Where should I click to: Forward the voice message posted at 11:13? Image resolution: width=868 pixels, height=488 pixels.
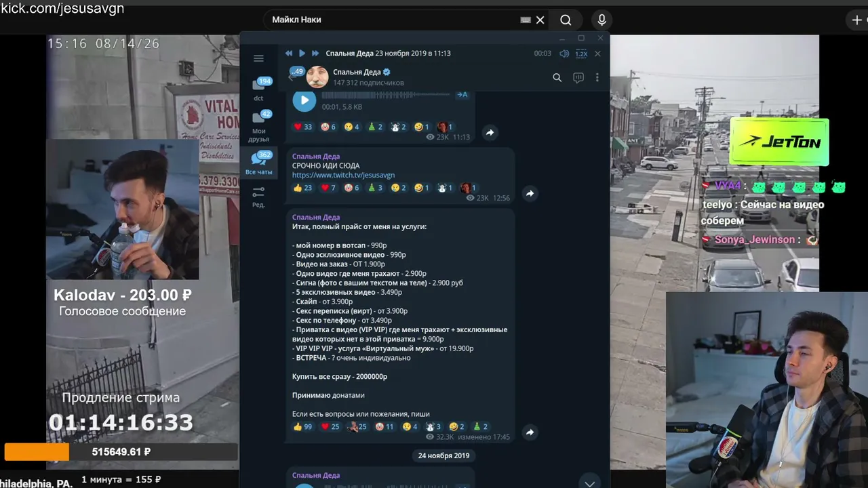tap(490, 133)
